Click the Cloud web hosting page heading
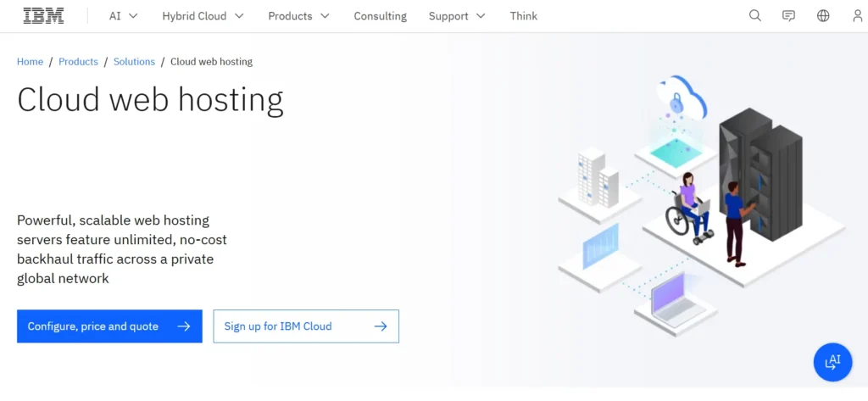868x401 pixels. pyautogui.click(x=150, y=101)
